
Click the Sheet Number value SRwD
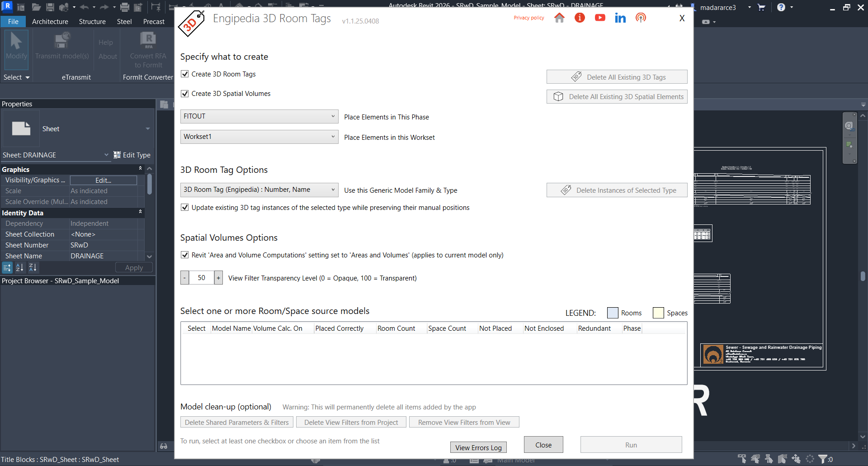(x=104, y=245)
